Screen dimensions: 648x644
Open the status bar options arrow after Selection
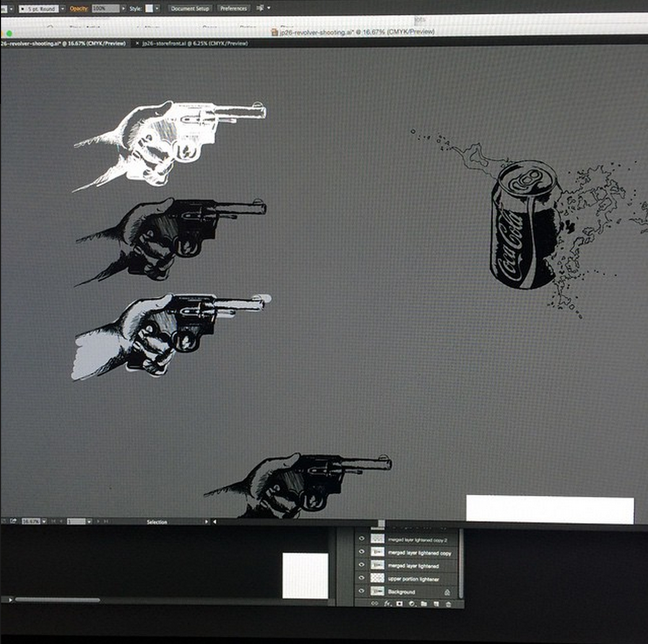pos(206,522)
